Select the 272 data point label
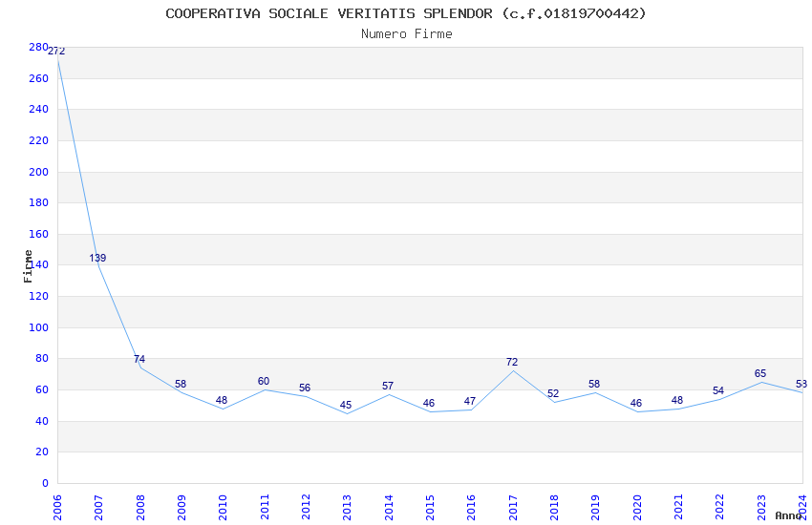812x525 pixels. coord(56,52)
